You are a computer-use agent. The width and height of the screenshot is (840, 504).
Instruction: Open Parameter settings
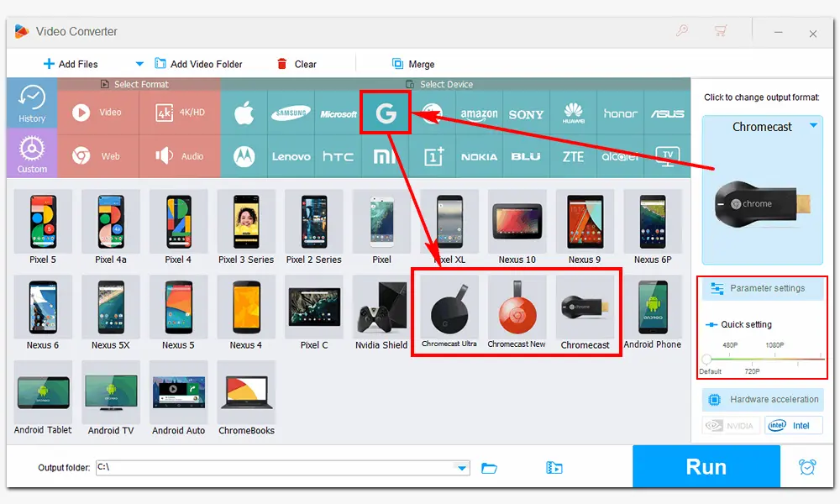764,288
